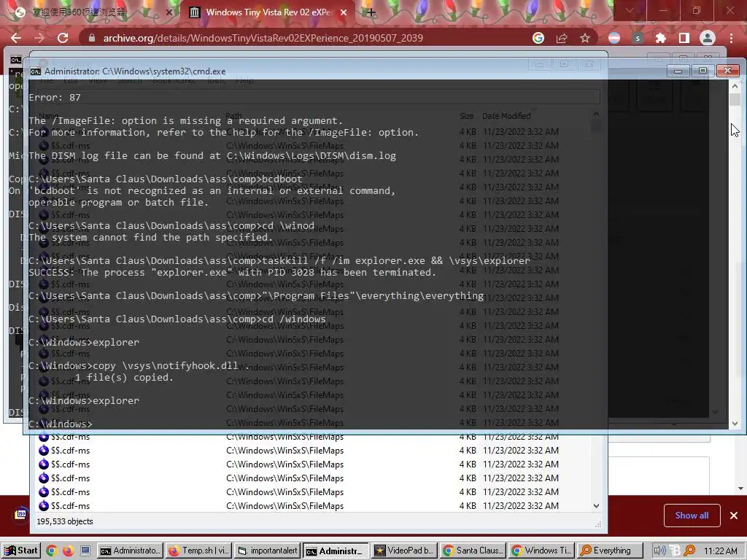This screenshot has width=747, height=560.
Task: Go back in the Chrome browser
Action: (x=16, y=38)
